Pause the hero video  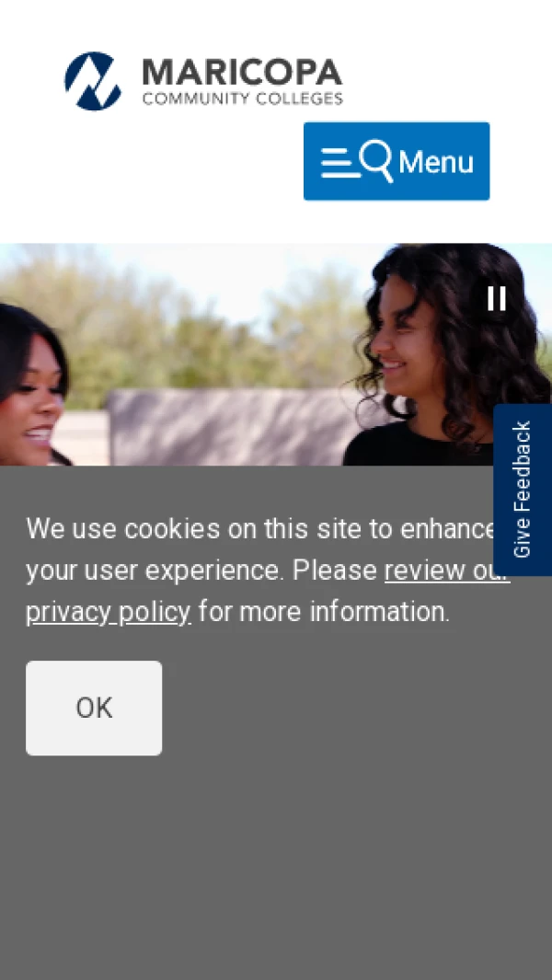tap(497, 299)
